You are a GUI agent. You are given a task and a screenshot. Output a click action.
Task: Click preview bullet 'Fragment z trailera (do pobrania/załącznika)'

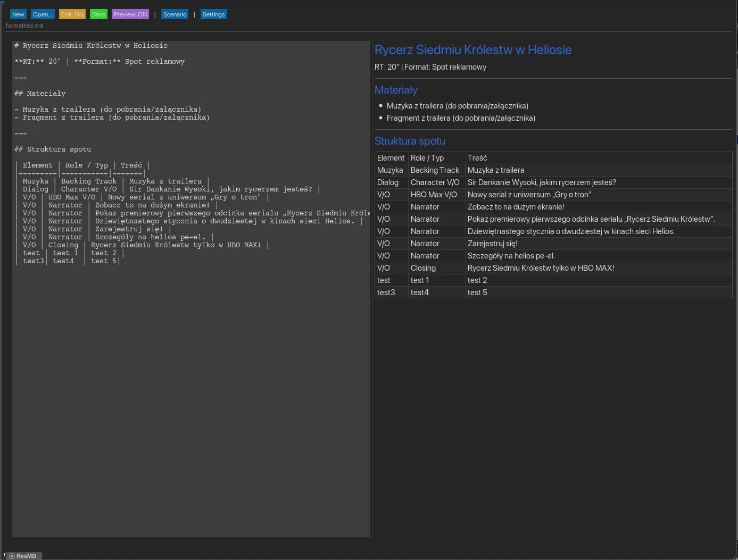tap(461, 118)
